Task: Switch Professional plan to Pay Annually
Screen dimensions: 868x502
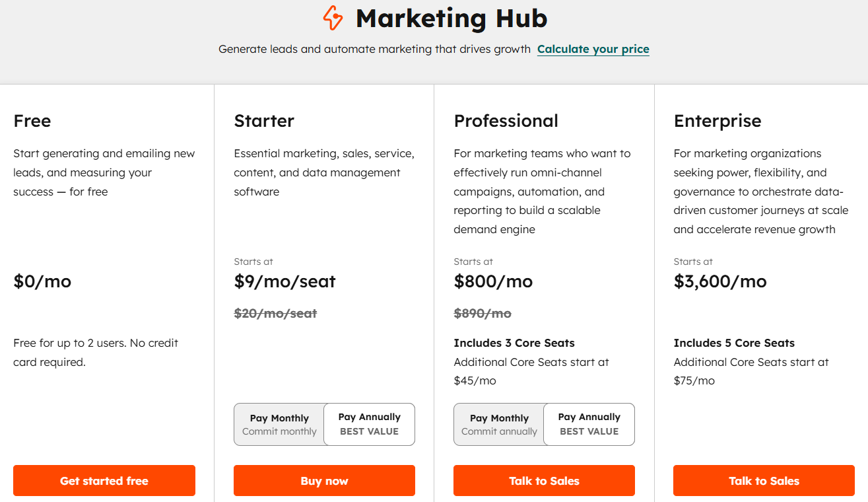Action: [x=589, y=424]
